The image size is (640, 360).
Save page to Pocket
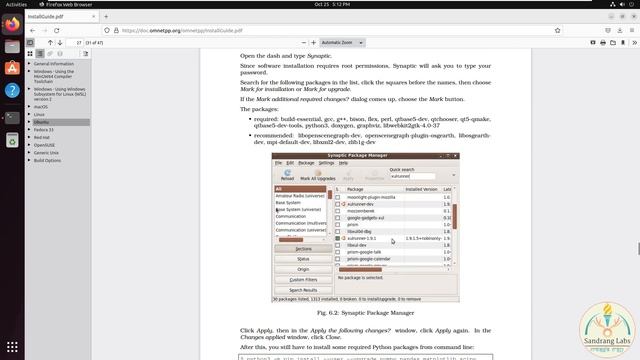coord(608,31)
